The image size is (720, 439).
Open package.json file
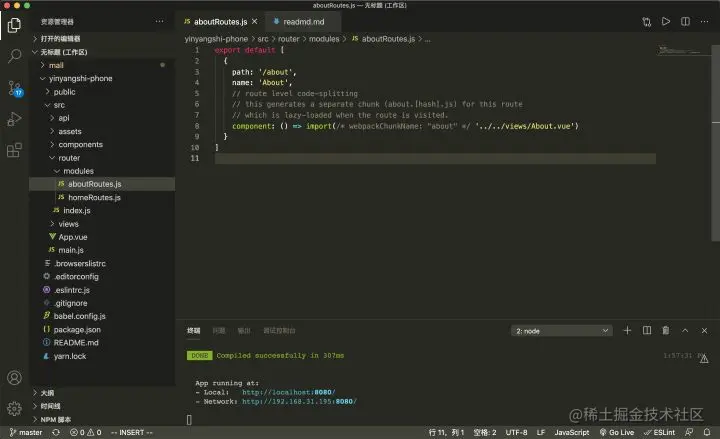pyautogui.click(x=102, y=330)
